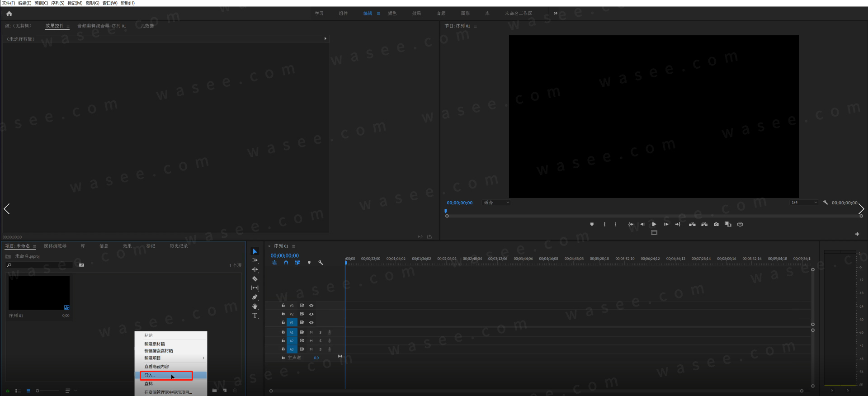
Task: Switch to icon view in project panel
Action: click(x=28, y=391)
